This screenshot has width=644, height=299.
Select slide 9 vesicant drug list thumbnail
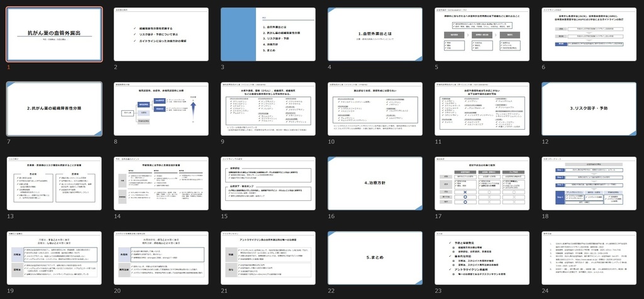click(268, 109)
